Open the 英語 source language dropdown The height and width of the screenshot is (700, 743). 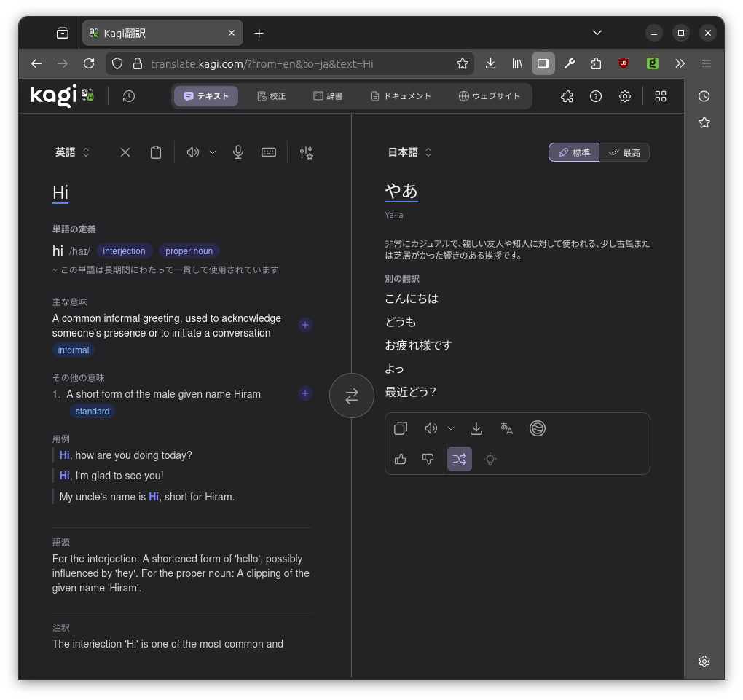point(72,152)
